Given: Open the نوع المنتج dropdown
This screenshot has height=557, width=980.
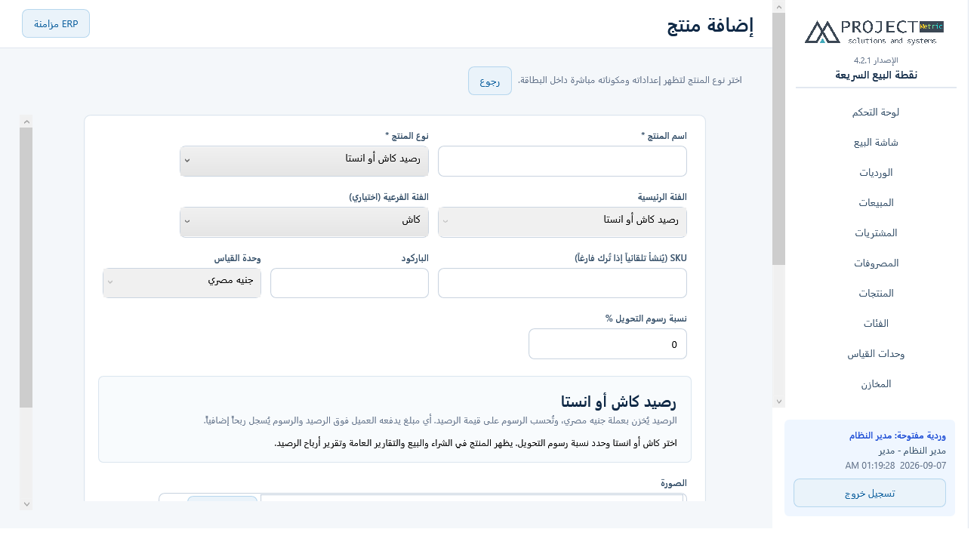Looking at the screenshot, I should pyautogui.click(x=304, y=161).
